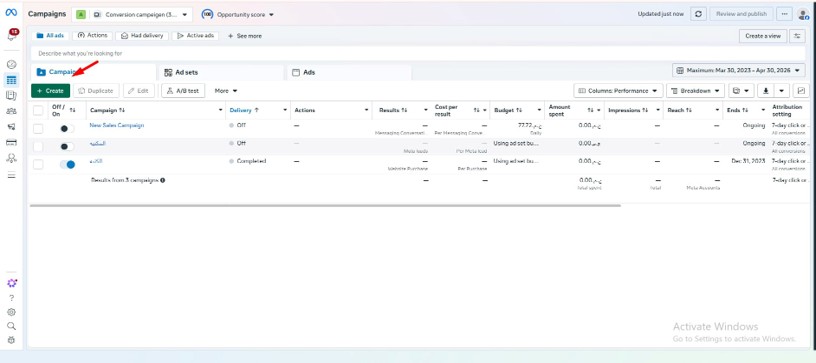Click the export download icon

[766, 90]
